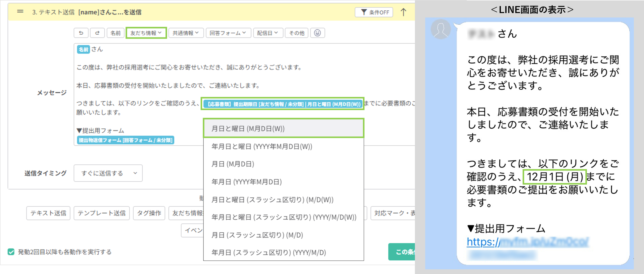Click the redo icon in the message toolbar

[97, 33]
